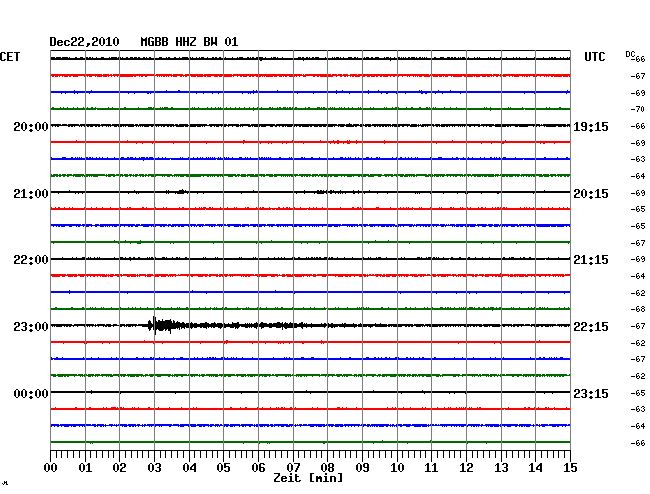Click minute tick label 02 on axis
Screen dimensions: 650x494
click(119, 467)
